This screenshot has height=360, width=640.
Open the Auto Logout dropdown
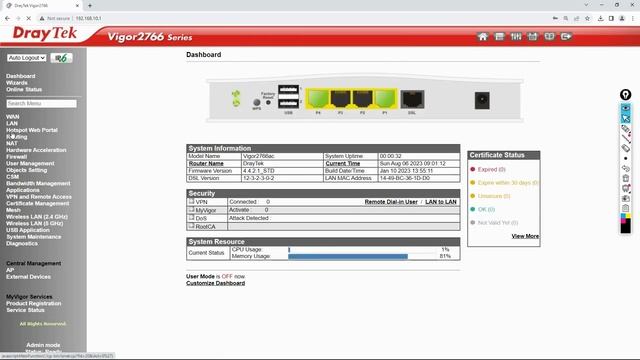coord(27,58)
